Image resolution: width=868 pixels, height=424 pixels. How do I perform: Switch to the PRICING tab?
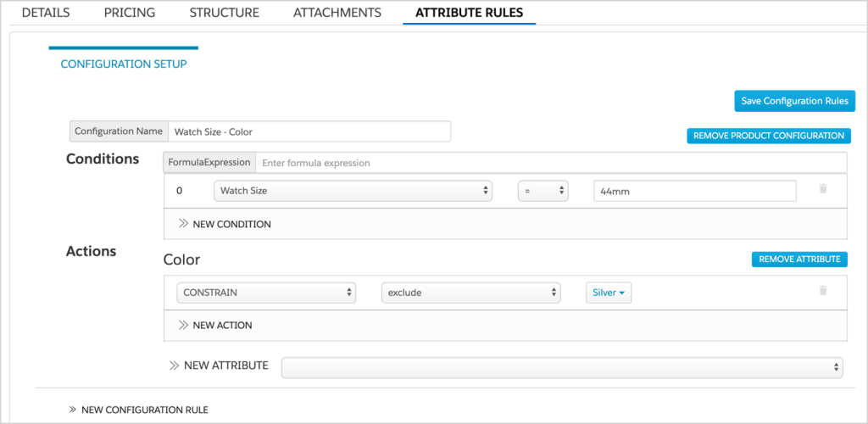click(x=130, y=13)
